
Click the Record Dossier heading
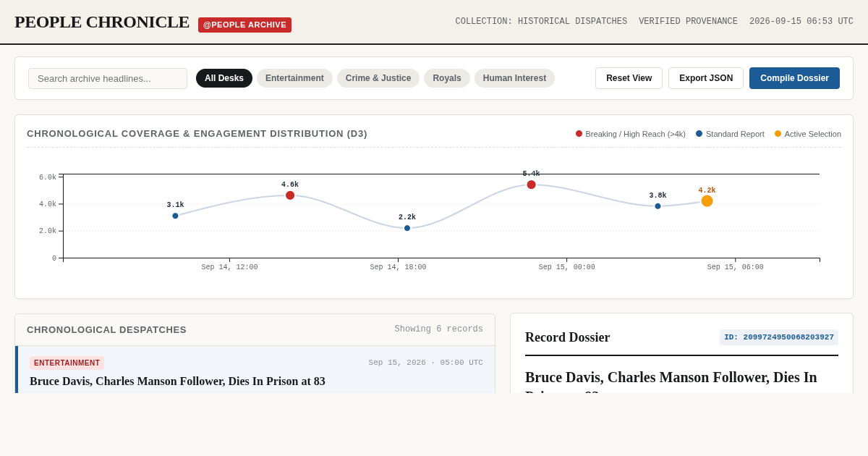pos(568,337)
